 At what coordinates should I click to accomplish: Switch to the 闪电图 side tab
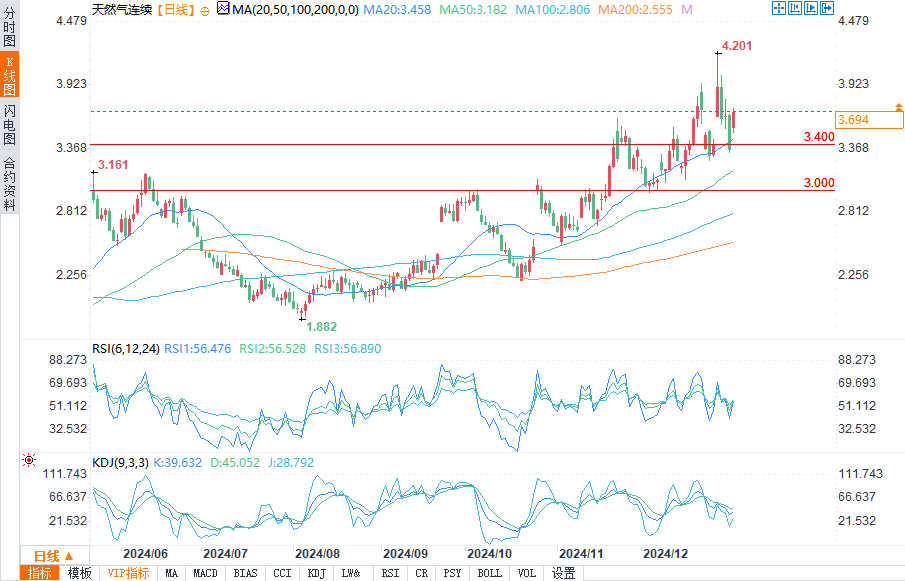click(x=9, y=123)
